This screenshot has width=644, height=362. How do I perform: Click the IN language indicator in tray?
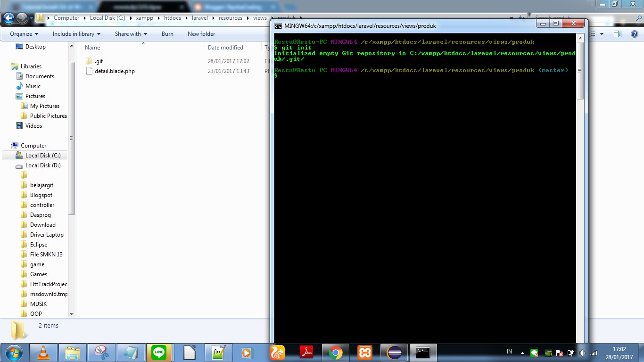(509, 352)
